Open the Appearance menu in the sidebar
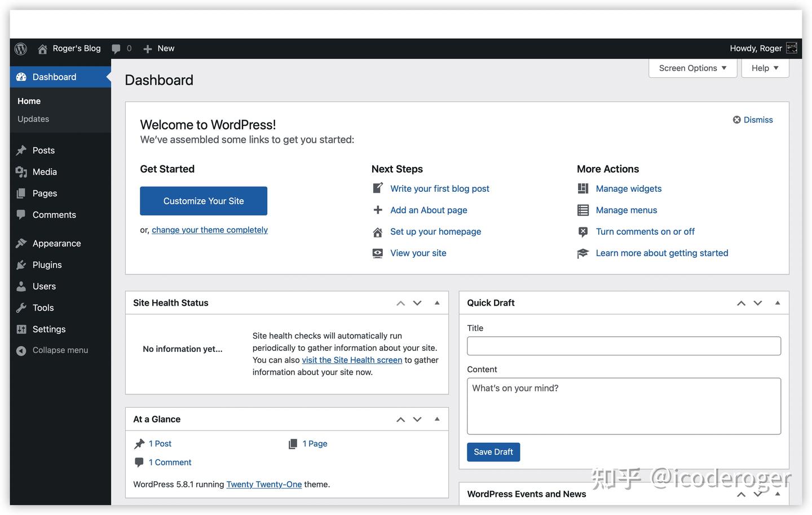 click(56, 243)
